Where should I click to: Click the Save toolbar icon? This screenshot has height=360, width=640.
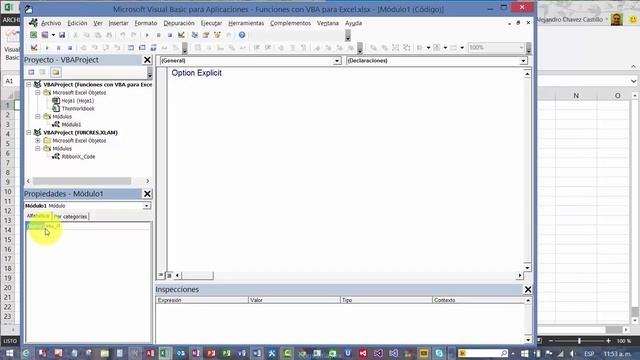point(62,35)
